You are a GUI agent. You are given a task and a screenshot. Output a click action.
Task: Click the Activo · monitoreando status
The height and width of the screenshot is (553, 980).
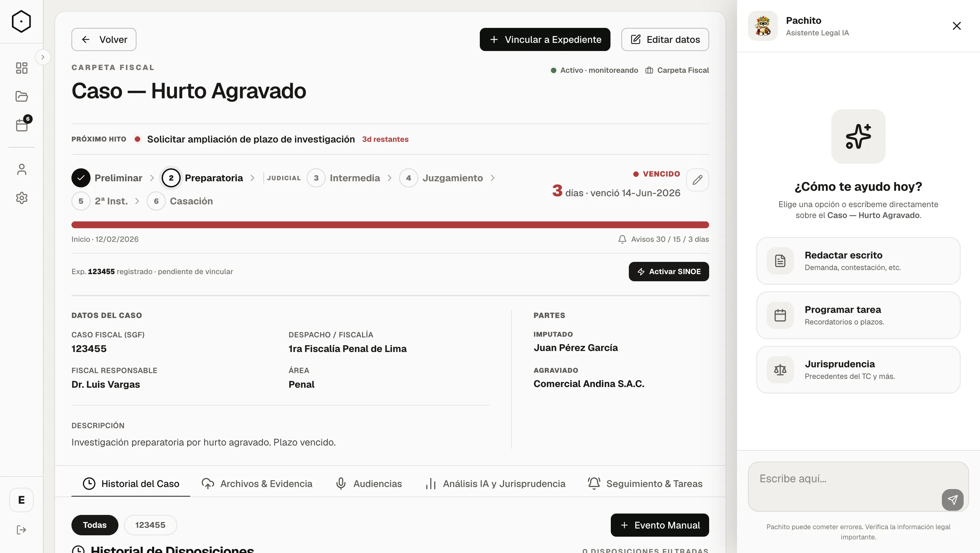594,70
